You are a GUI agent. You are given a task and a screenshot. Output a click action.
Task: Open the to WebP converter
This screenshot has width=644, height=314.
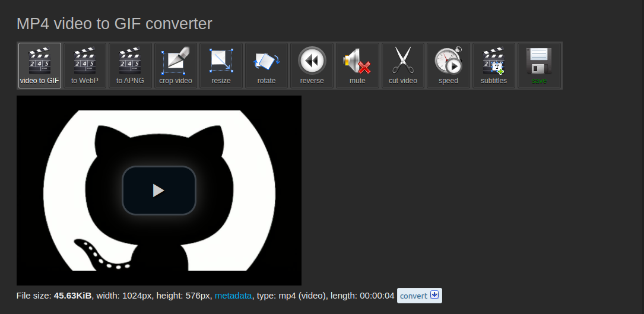[85, 65]
